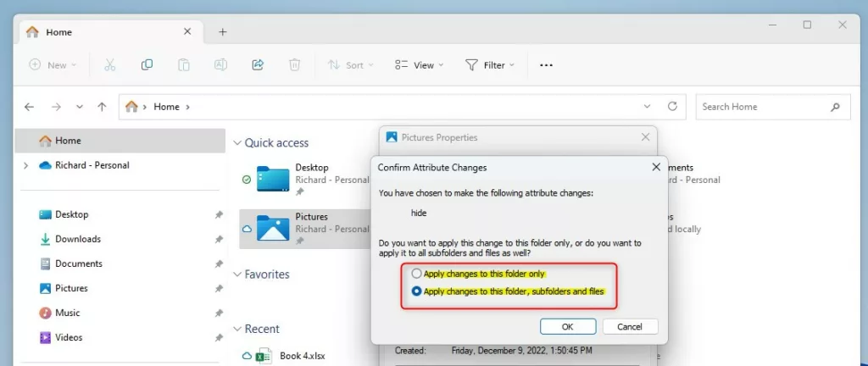Open the View dropdown menu
The height and width of the screenshot is (366, 868).
pyautogui.click(x=420, y=65)
